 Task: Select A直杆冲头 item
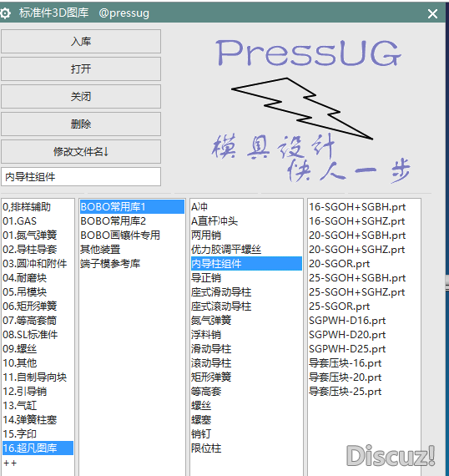(246, 221)
